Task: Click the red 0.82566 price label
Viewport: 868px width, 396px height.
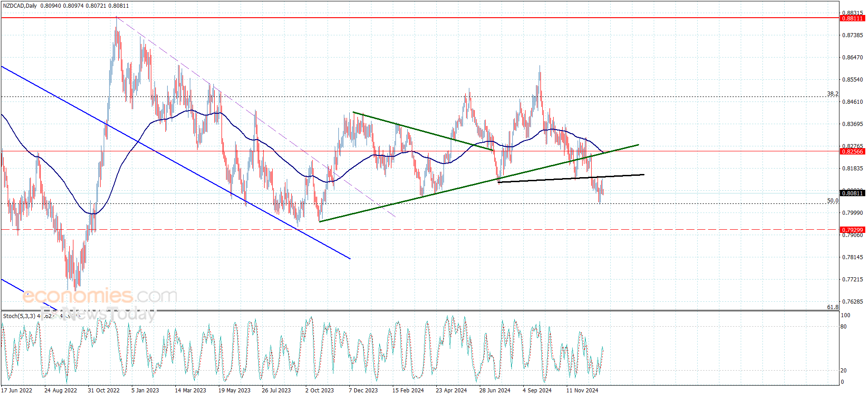Action: click(852, 151)
